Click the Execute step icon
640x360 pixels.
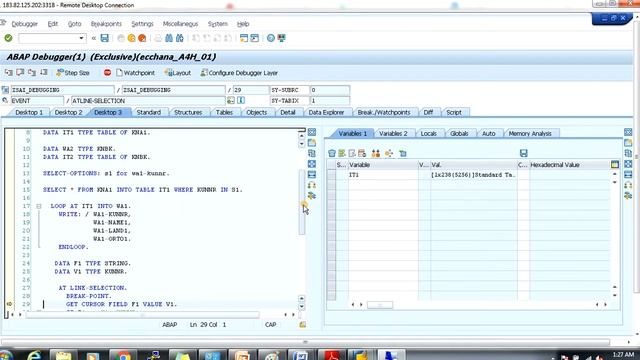pos(20,73)
